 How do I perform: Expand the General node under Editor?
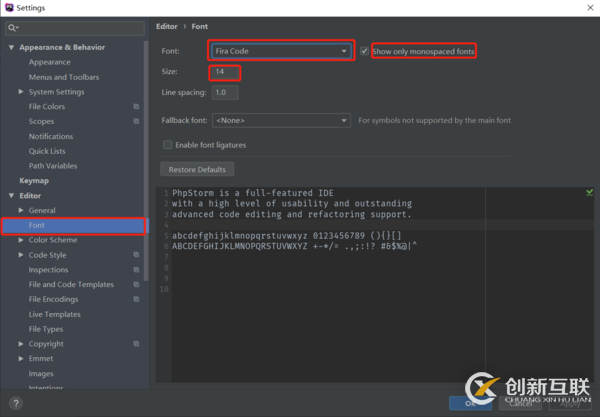click(x=21, y=210)
